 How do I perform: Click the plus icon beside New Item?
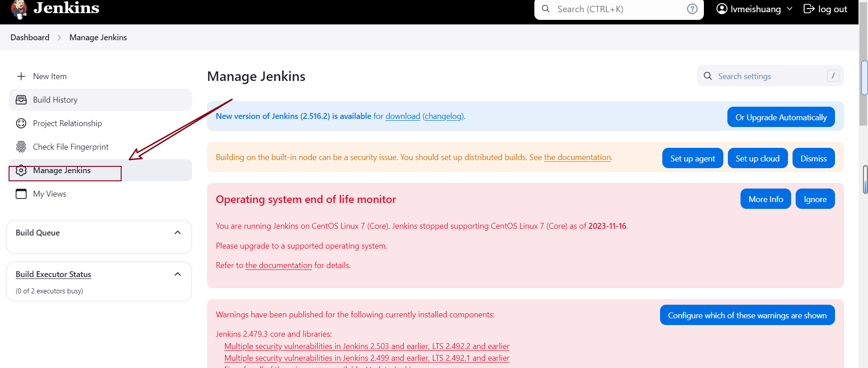pos(21,76)
